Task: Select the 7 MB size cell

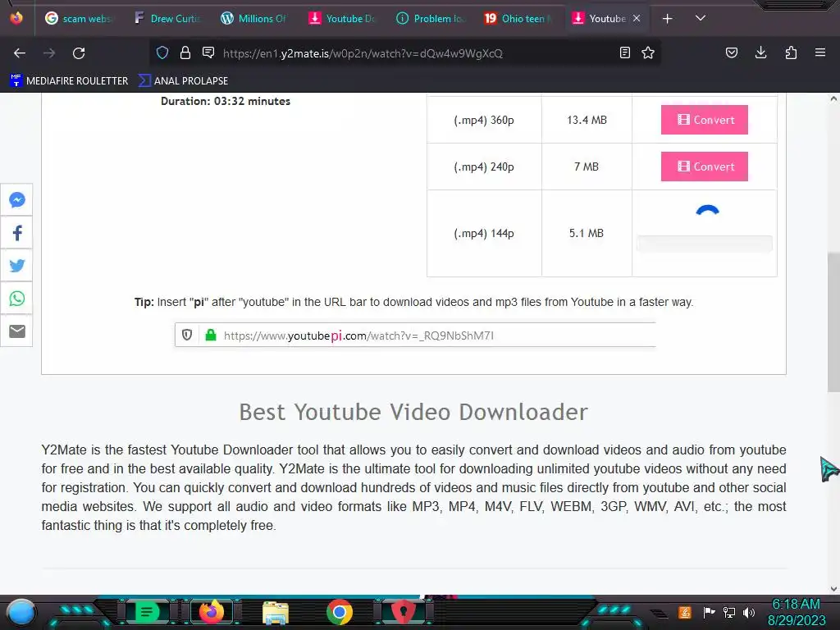Action: (587, 167)
